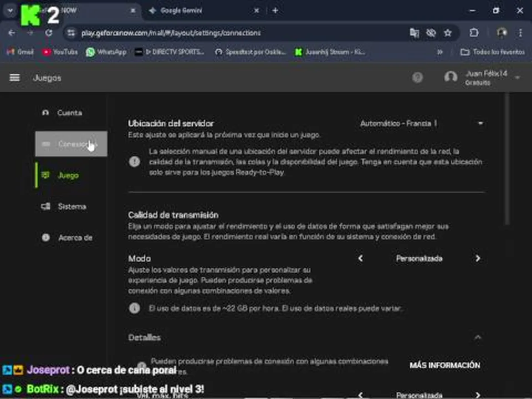The image size is (532, 399).
Task: Collapse the Detalles section
Action: (478, 337)
